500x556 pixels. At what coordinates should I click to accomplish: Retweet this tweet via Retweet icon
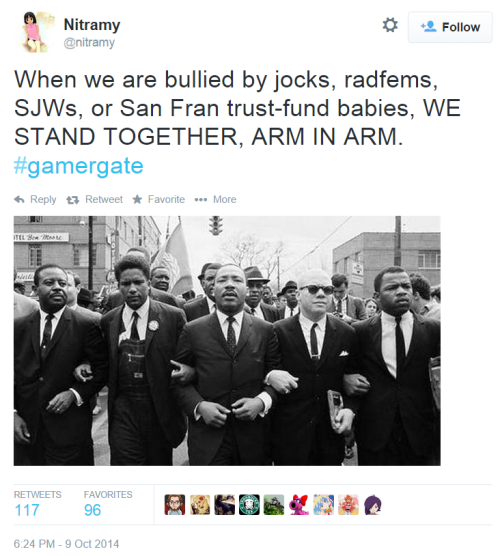point(73,200)
